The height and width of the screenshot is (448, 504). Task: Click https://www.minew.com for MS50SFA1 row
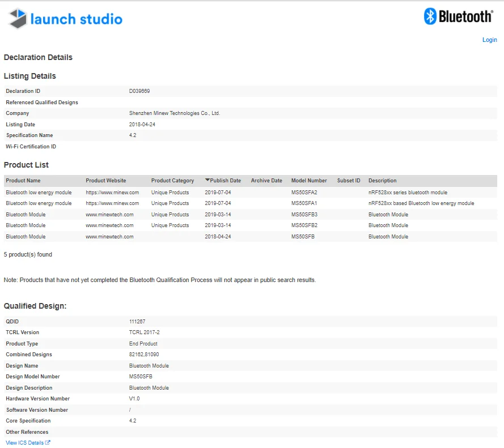(112, 203)
